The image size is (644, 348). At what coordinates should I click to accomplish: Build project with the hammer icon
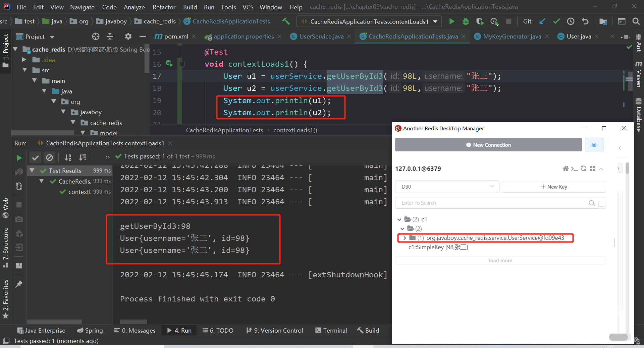coord(286,21)
